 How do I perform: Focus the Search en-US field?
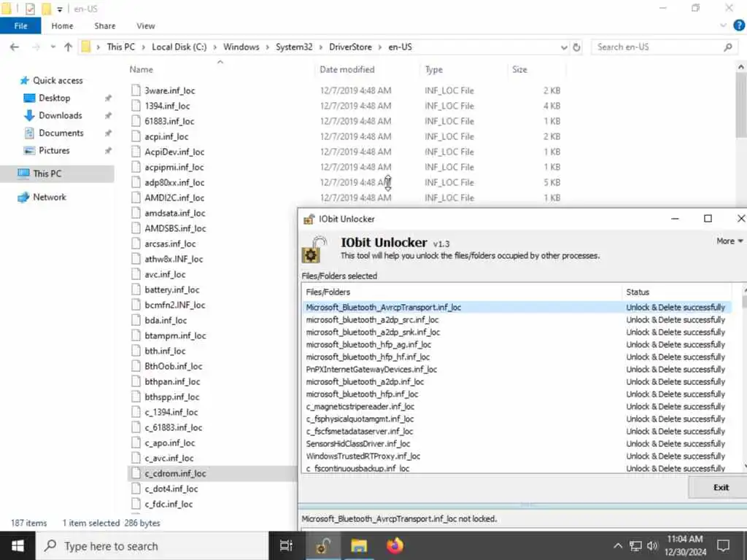coord(664,47)
